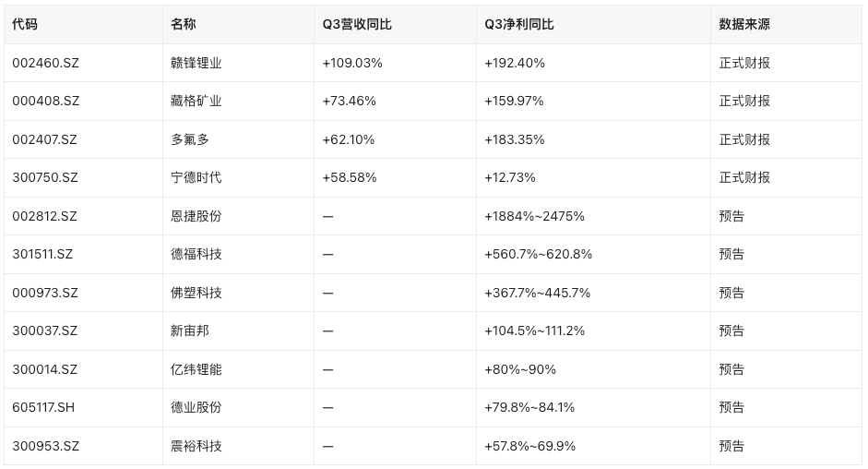
Task: Click 宁德时代 revenue value +58.58%
Action: click(x=350, y=177)
